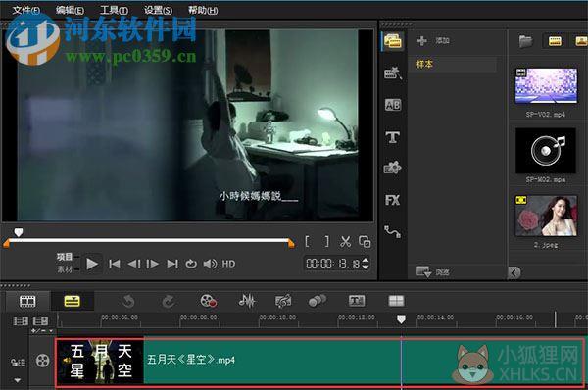Click the 浏览 browse button
This screenshot has width=588, height=390.
pos(433,271)
